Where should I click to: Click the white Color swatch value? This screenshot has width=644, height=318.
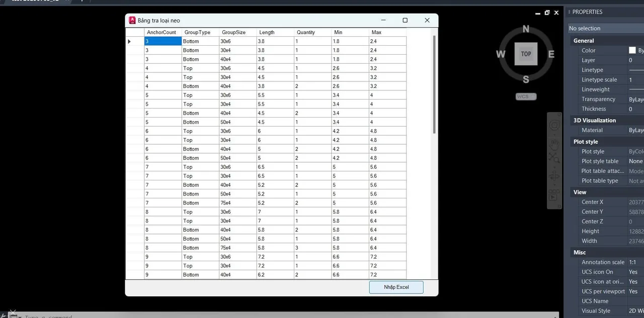pyautogui.click(x=632, y=50)
